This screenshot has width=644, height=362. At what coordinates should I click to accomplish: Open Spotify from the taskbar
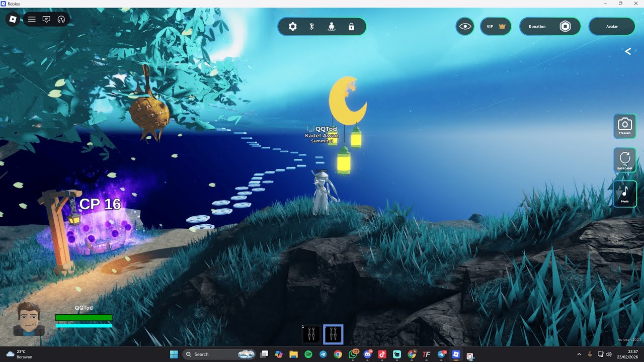point(308,354)
